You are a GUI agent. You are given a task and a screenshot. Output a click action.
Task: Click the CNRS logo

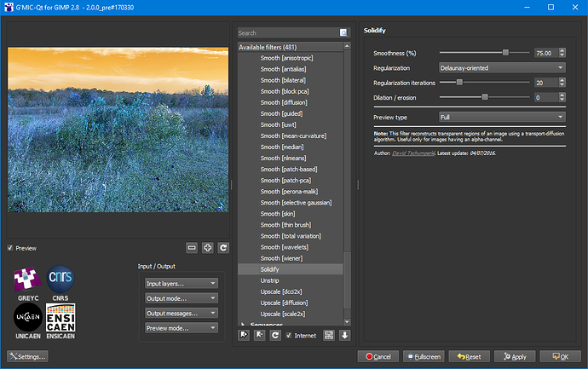(x=61, y=278)
